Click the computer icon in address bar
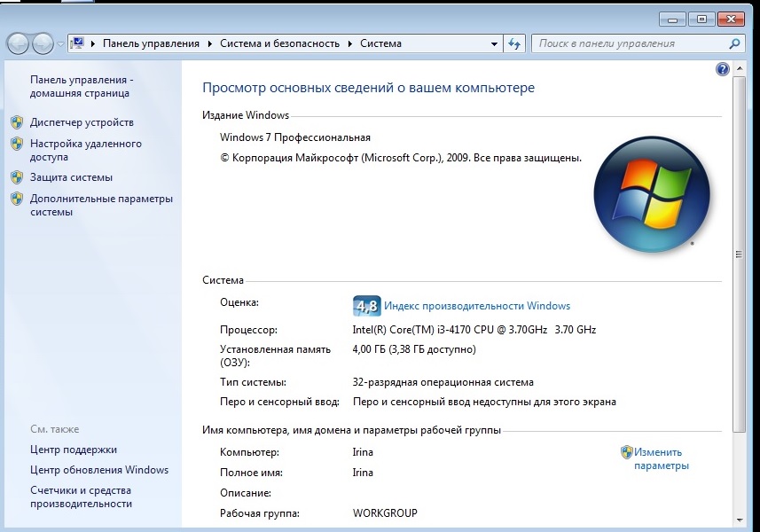 [77, 43]
